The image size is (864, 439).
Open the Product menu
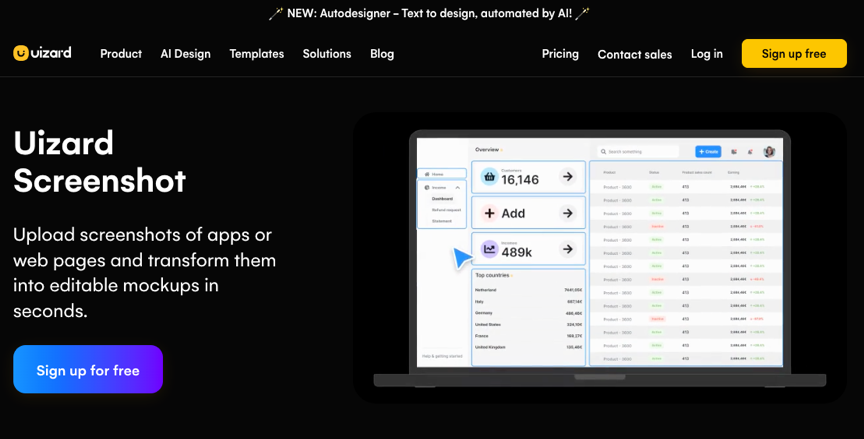[121, 54]
